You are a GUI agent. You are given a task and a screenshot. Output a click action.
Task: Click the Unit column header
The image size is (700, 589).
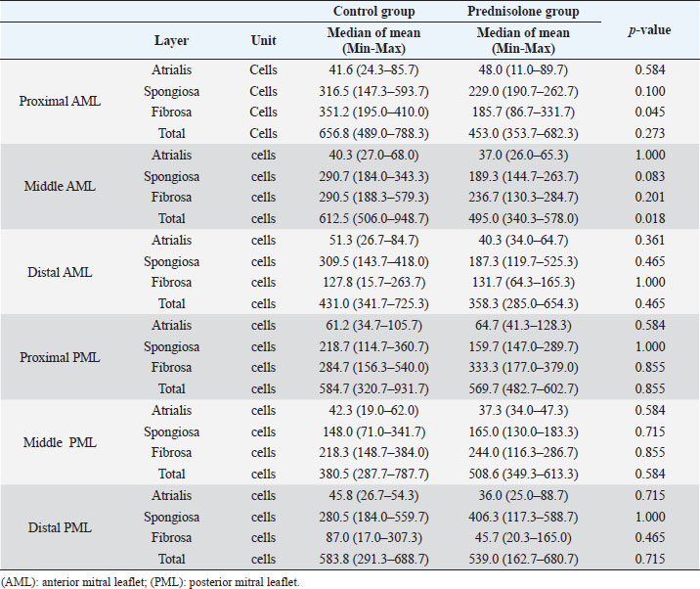click(263, 41)
